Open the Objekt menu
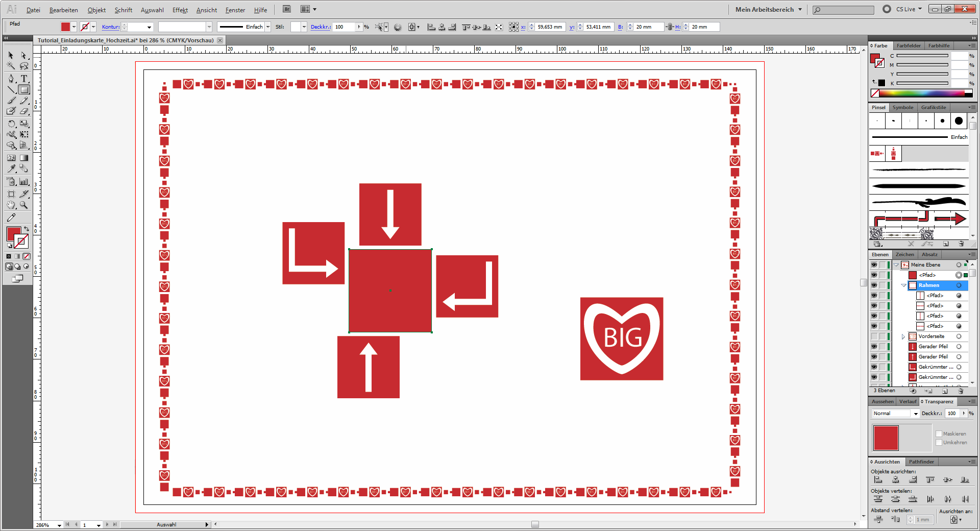Image resolution: width=980 pixels, height=531 pixels. [96, 10]
